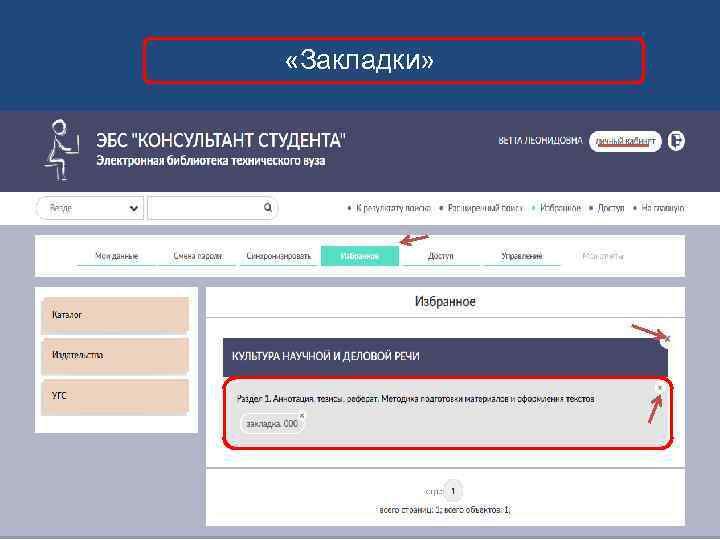Viewport: 720px width, 540px height.
Task: Remove the закладка. 000 tag via its x
Action: click(x=302, y=416)
